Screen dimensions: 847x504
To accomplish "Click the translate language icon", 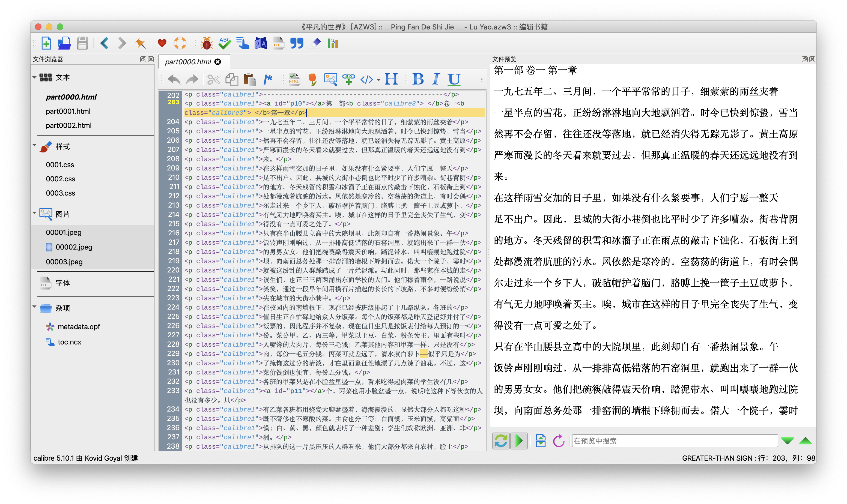I will point(261,43).
